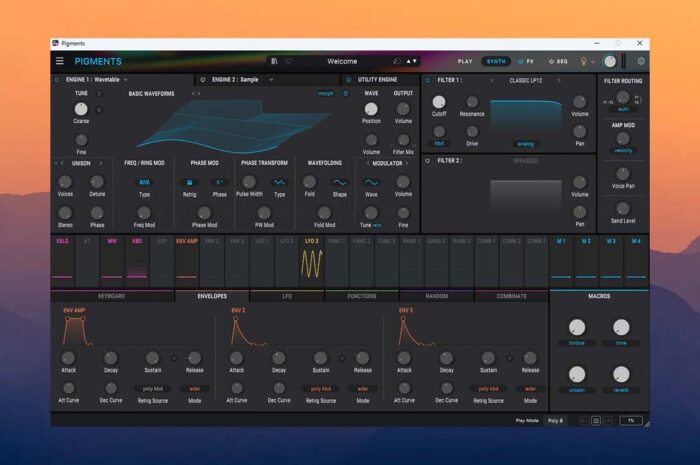Open the preset library browser icon
The width and height of the screenshot is (700, 465).
[x=274, y=61]
